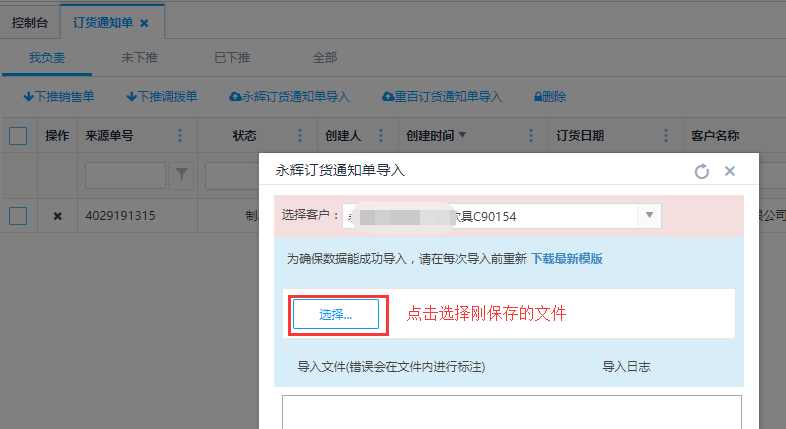The image size is (786, 429).
Task: Click the 删除 lock icon button
Action: click(550, 97)
